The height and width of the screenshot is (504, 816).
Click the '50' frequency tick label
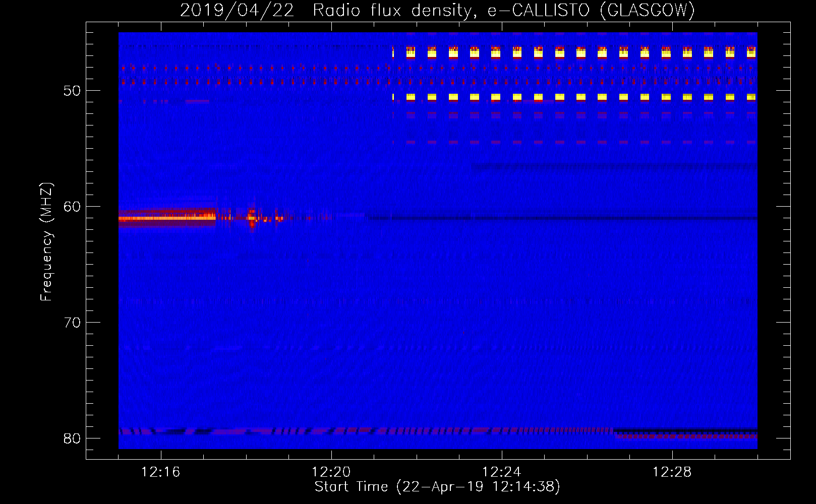[x=72, y=91]
